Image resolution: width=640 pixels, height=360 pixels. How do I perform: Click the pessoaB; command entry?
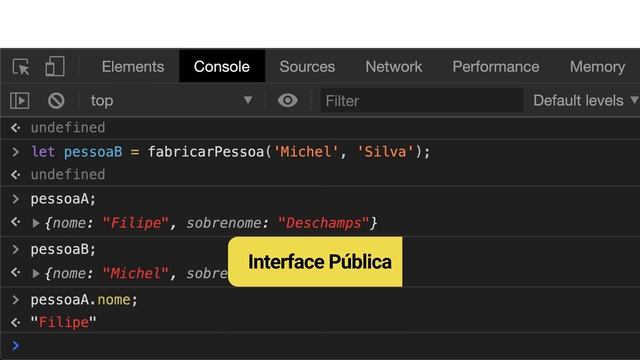tap(63, 249)
